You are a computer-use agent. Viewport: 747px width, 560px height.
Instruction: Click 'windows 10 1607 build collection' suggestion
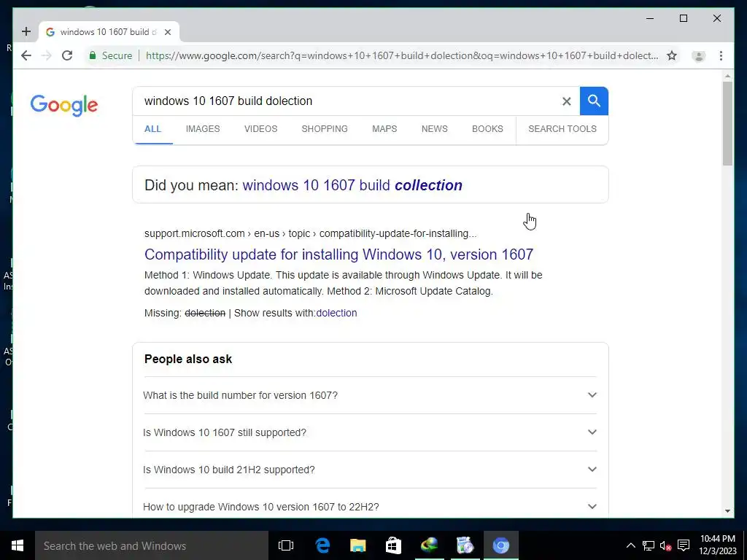click(352, 184)
